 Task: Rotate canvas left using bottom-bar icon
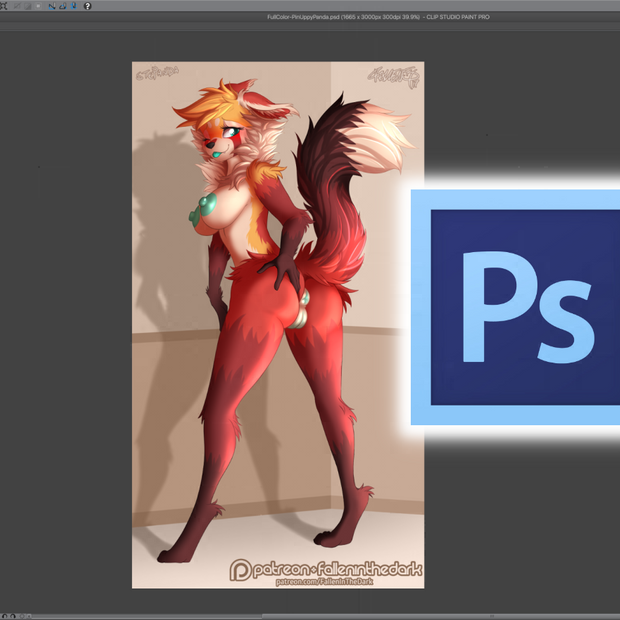point(5,616)
